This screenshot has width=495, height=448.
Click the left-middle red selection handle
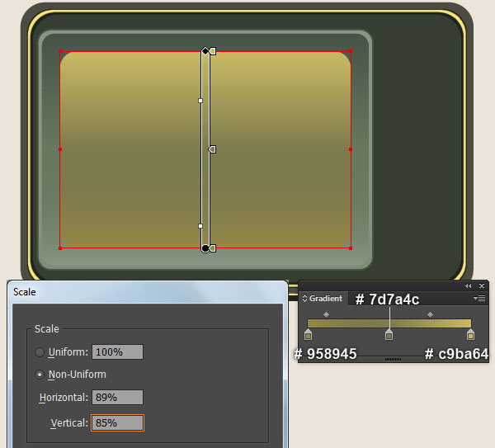(60, 149)
